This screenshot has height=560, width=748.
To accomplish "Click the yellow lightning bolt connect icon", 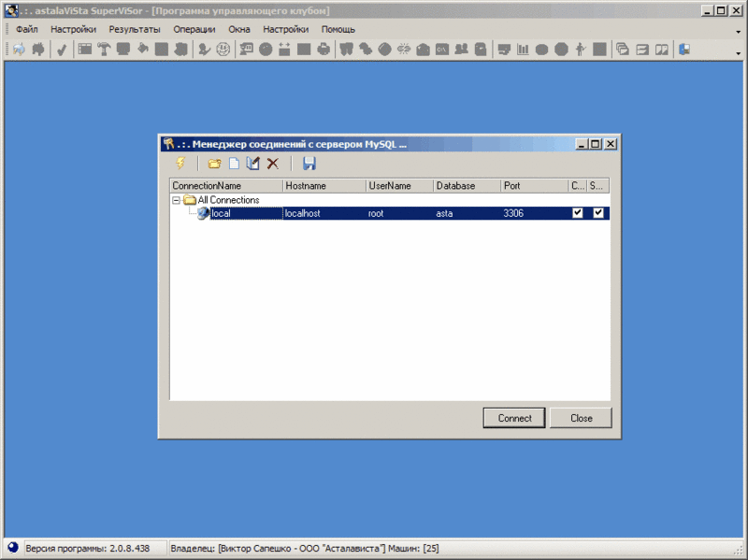I will pyautogui.click(x=180, y=163).
